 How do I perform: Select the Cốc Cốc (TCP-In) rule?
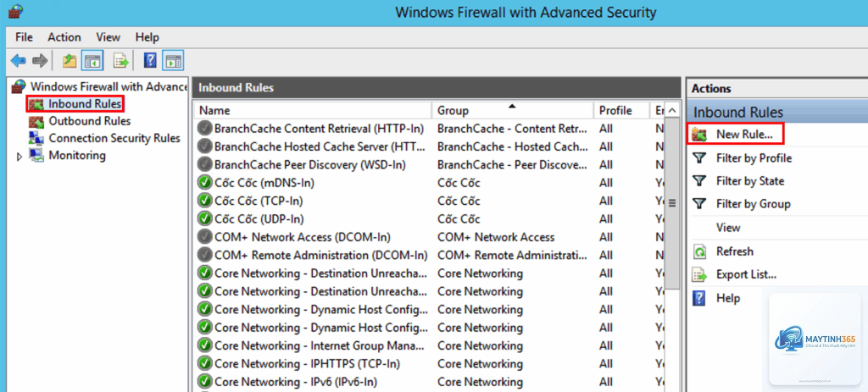259,202
